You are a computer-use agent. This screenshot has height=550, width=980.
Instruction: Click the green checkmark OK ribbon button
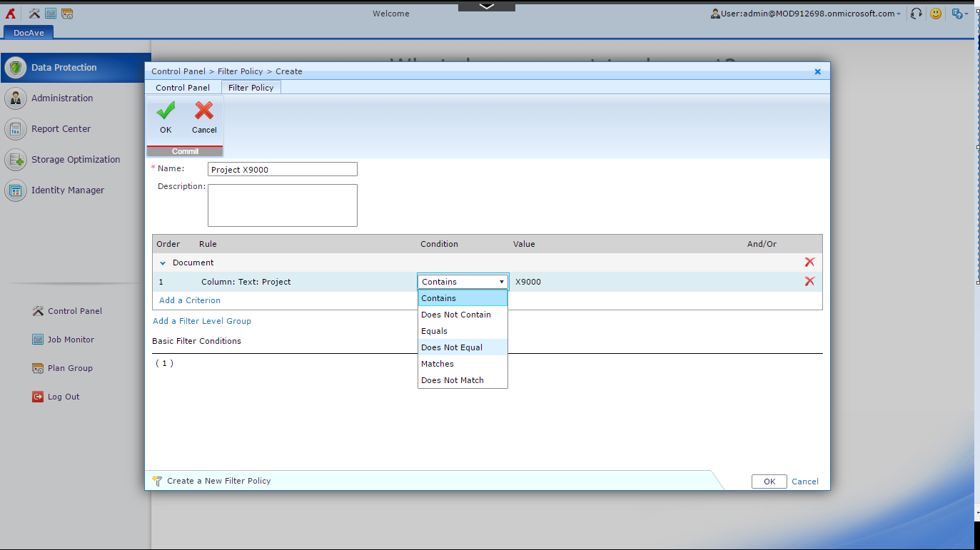166,118
